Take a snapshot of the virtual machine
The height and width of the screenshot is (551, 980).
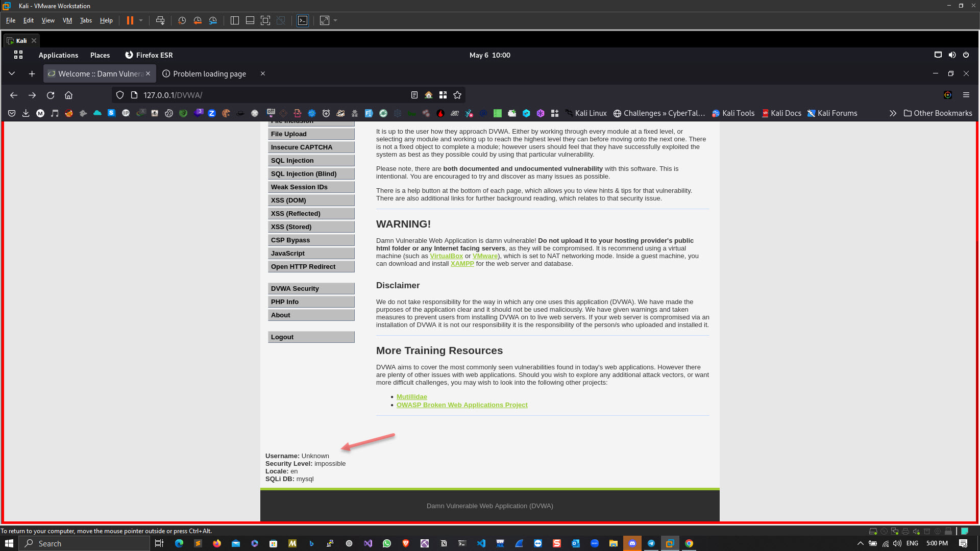pos(182,20)
